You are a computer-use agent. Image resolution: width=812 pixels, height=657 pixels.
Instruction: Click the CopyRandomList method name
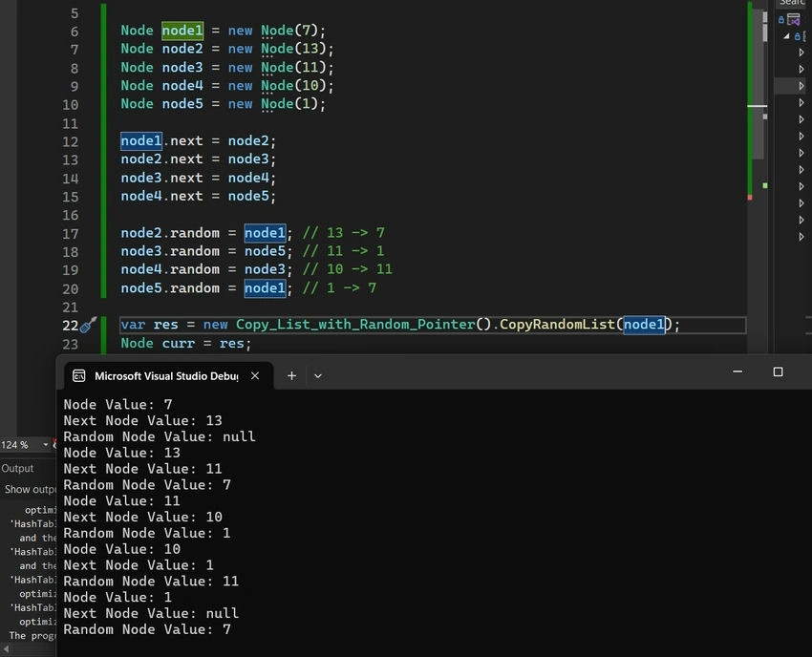click(557, 325)
